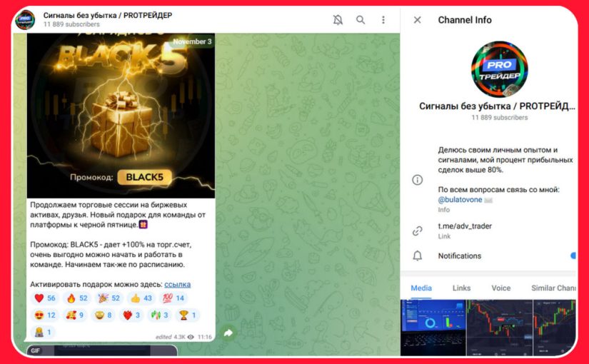React with the red heart (56)

(x=44, y=298)
